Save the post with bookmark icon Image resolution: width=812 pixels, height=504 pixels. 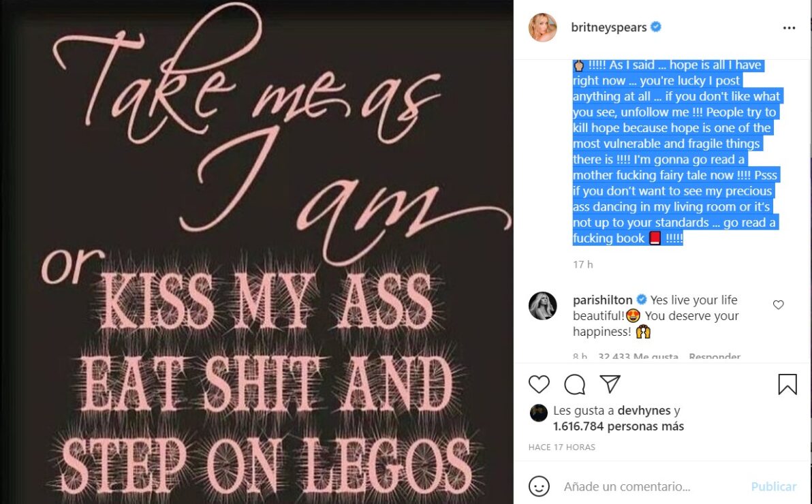click(x=787, y=384)
